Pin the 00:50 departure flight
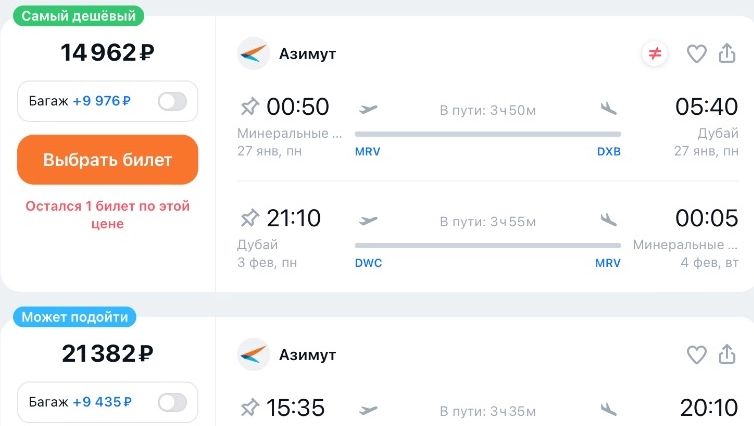The width and height of the screenshot is (754, 426). (x=250, y=106)
